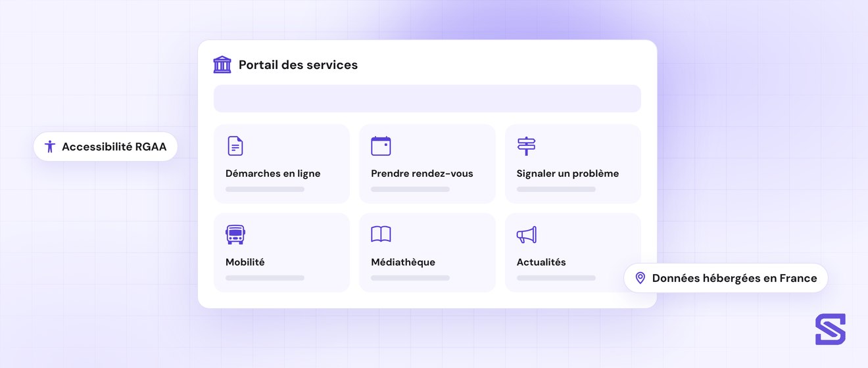Viewport: 868px width, 368px height.
Task: Click the Données hébergées en France badge text
Action: [735, 278]
